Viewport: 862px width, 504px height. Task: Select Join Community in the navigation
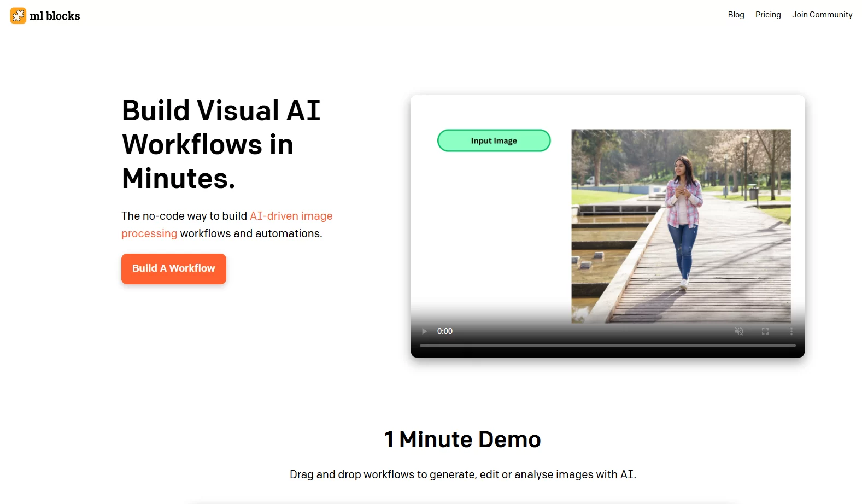click(822, 15)
